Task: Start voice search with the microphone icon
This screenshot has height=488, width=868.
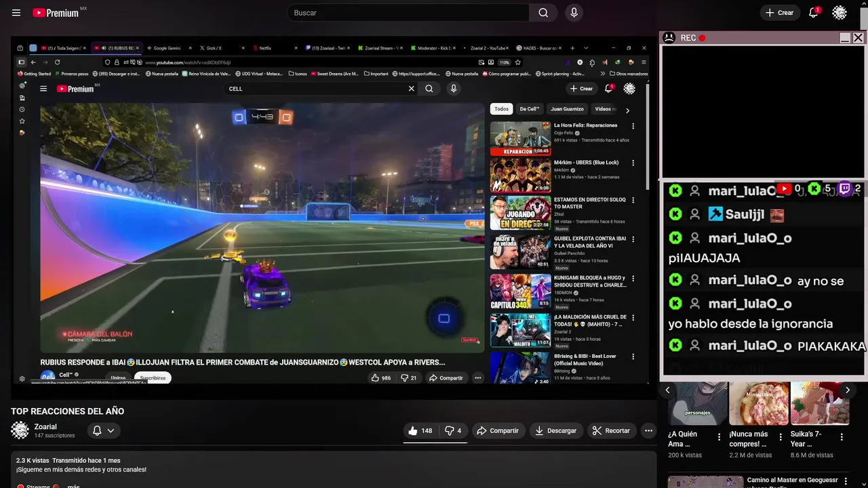Action: [574, 13]
